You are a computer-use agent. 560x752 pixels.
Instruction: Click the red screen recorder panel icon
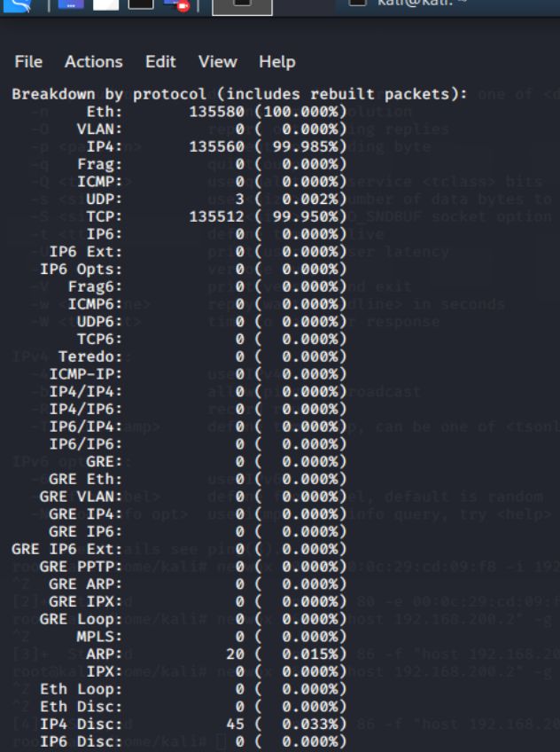pyautogui.click(x=176, y=4)
